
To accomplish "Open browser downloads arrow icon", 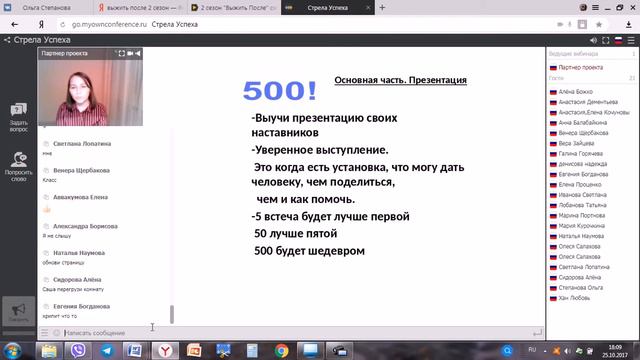I will coord(629,24).
